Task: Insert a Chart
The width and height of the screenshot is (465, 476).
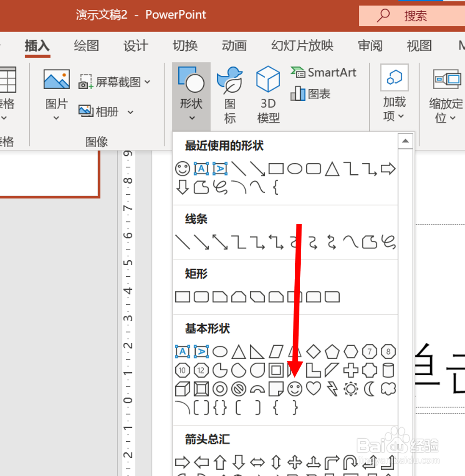Action: pos(310,94)
